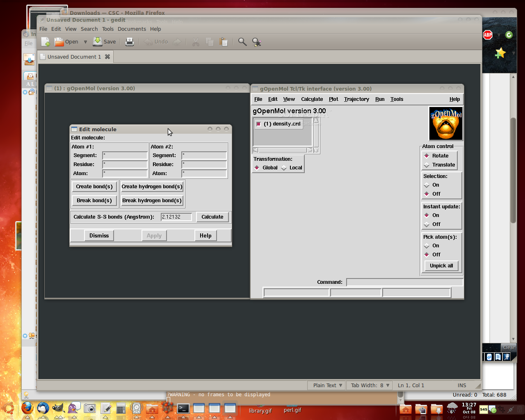Choose Local transformation

(292, 168)
